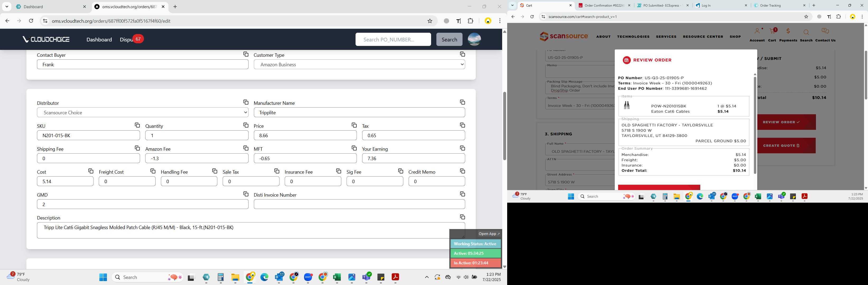Copy the Your Earning field value
Viewport: 868px width, 285px height.
point(462,148)
